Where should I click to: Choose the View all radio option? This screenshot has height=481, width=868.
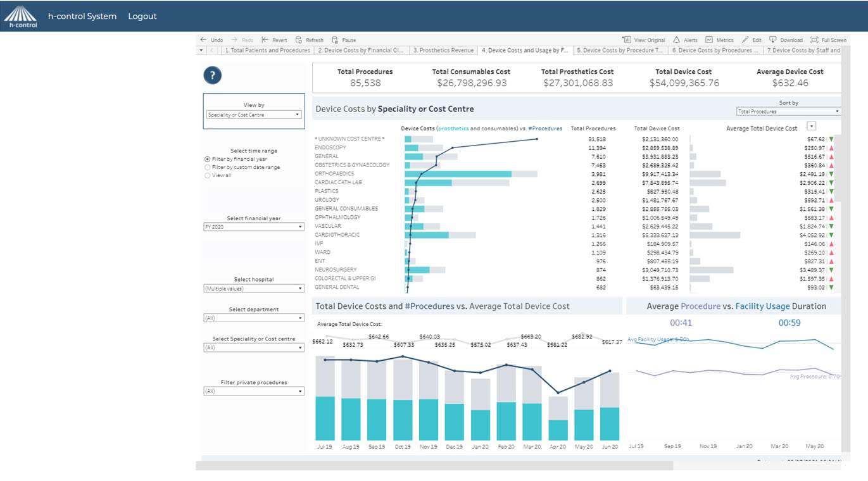pyautogui.click(x=208, y=175)
